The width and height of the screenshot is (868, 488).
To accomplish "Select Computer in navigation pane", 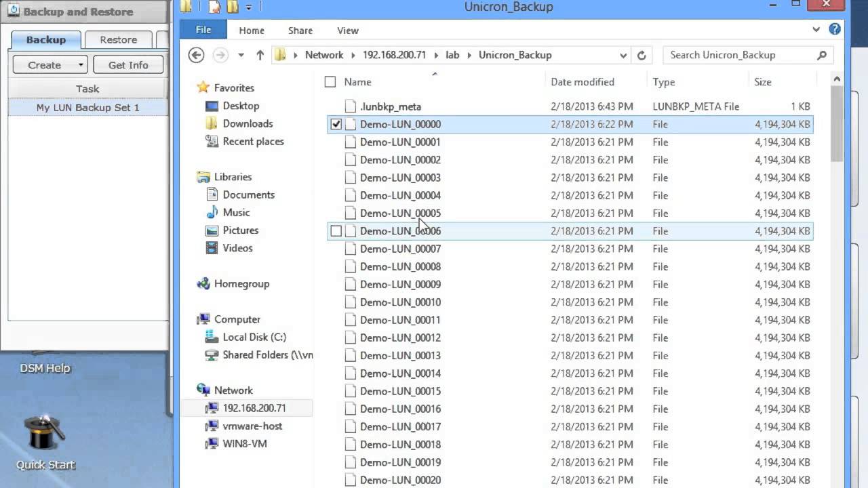I will coord(237,319).
